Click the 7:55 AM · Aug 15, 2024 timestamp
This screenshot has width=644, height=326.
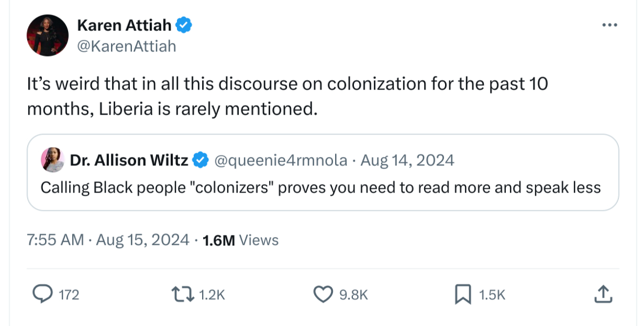(108, 240)
